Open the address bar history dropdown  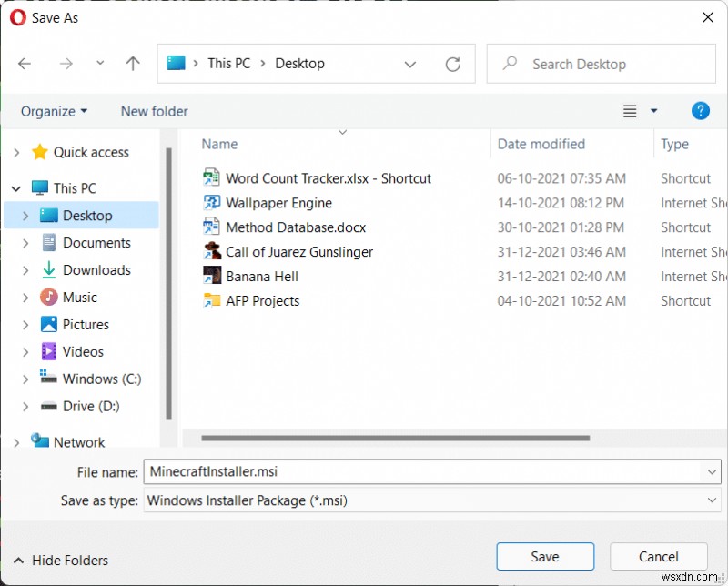coord(410,64)
